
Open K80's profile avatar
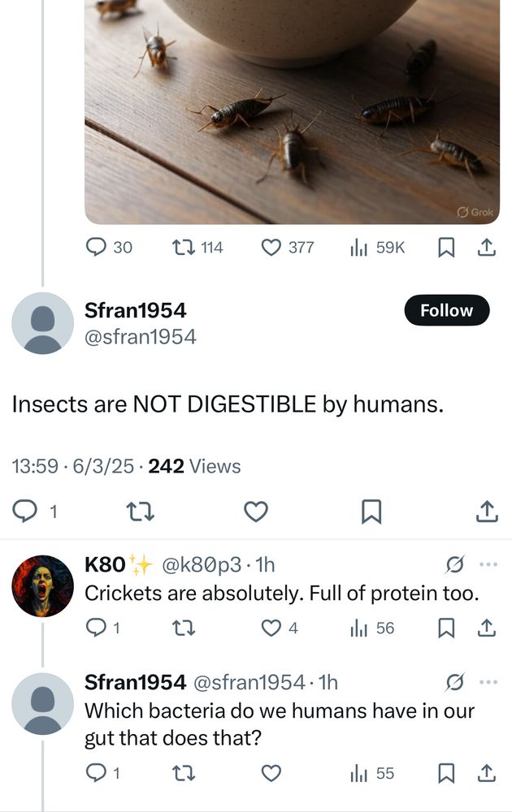[43, 585]
